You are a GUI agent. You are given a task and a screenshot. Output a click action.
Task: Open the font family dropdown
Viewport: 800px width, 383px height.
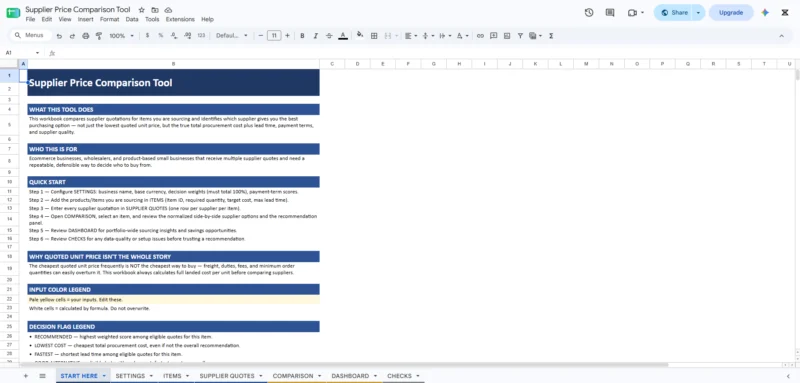pyautogui.click(x=232, y=36)
